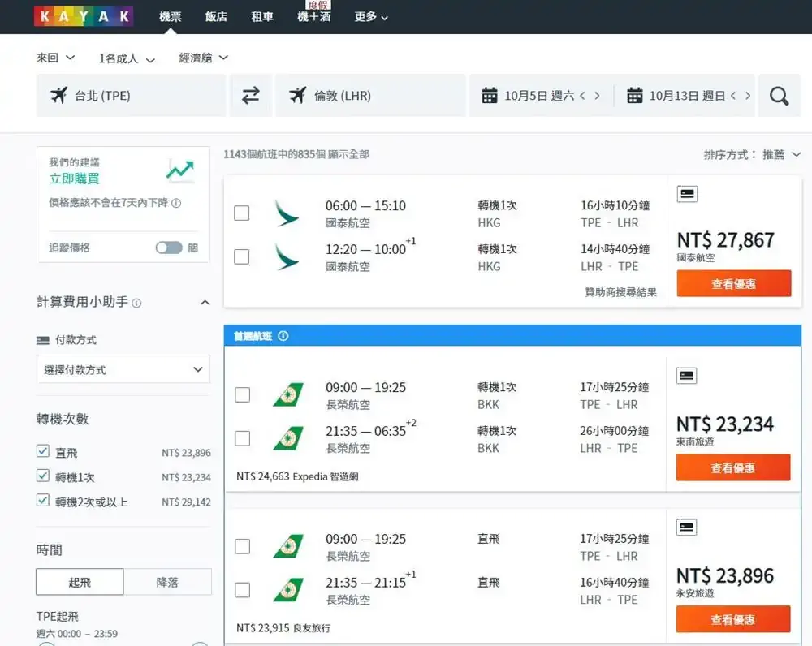Screen dimensions: 812x646
Task: Click Cathay Pacific logo on 12:20 flight
Action: click(x=287, y=257)
